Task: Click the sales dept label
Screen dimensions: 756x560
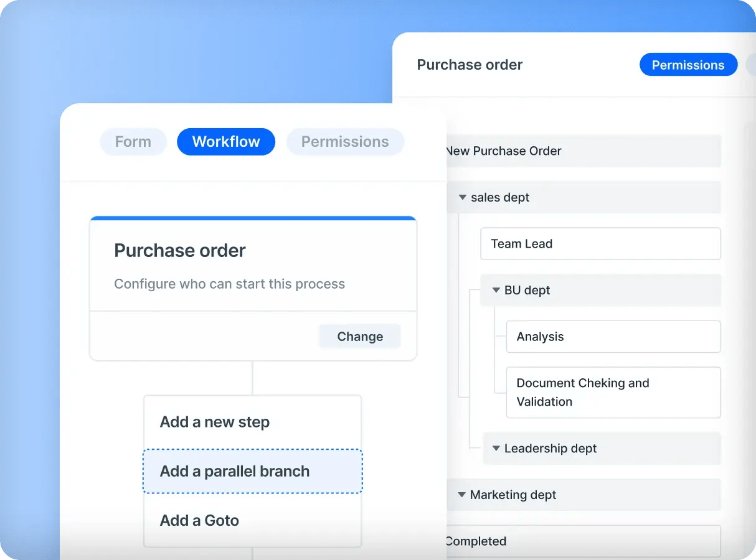Action: 500,198
